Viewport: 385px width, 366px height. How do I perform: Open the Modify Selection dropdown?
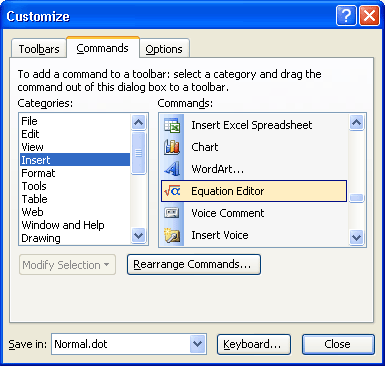point(67,265)
